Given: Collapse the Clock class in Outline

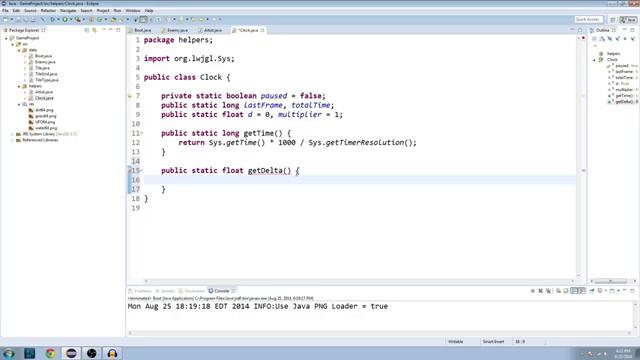Looking at the screenshot, I should (595, 60).
